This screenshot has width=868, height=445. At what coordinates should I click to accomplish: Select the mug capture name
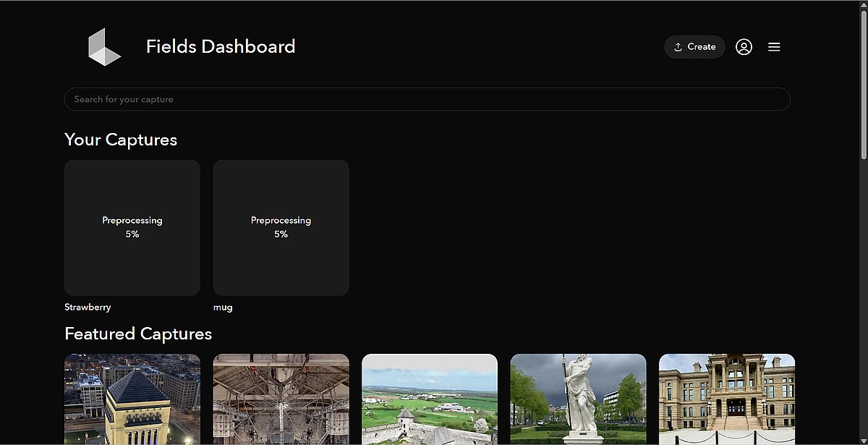click(x=223, y=308)
